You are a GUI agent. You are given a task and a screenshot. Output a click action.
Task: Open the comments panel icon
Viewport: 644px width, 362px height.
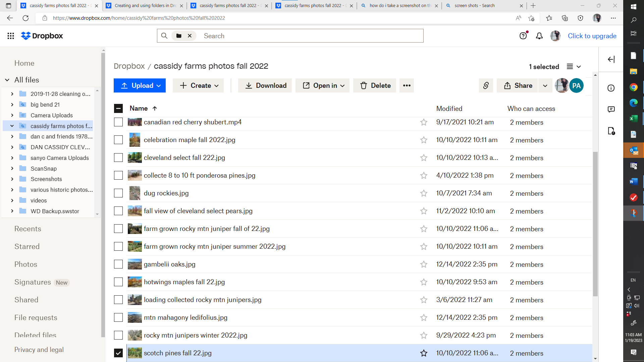point(611,109)
